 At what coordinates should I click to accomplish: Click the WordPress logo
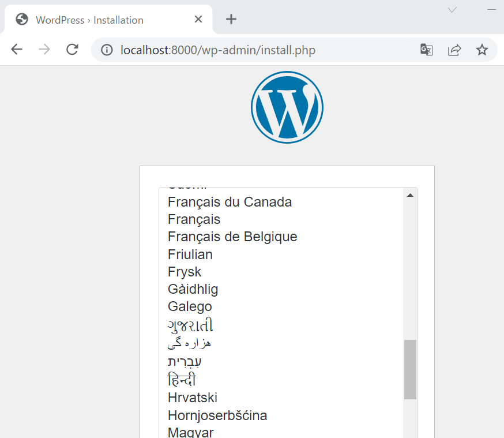[x=287, y=107]
